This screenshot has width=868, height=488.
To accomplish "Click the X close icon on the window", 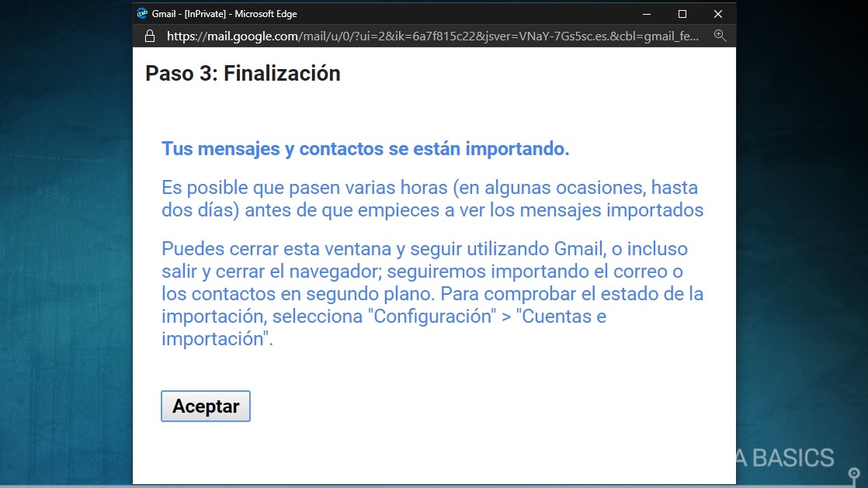I will pyautogui.click(x=718, y=13).
